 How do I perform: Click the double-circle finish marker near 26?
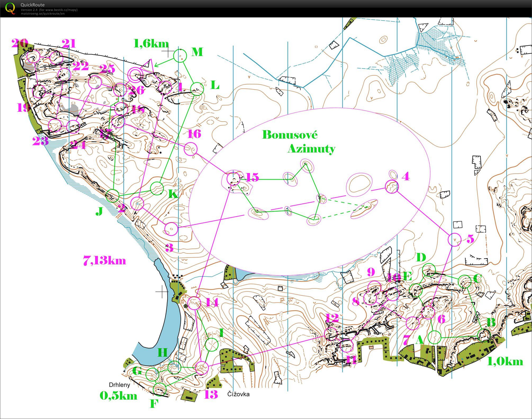[135, 75]
